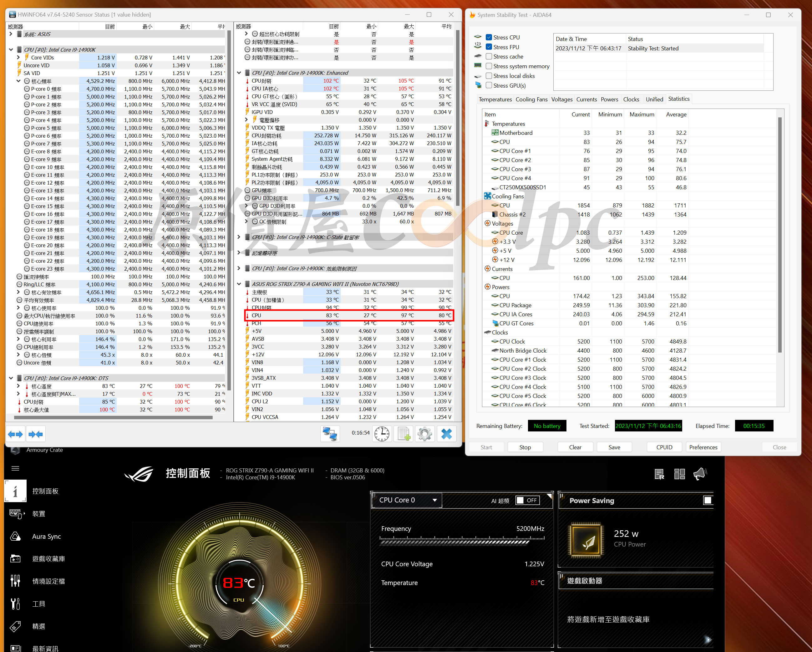Open 情境設定檔 scenario profiles icon
This screenshot has height=652, width=812.
pos(15,581)
